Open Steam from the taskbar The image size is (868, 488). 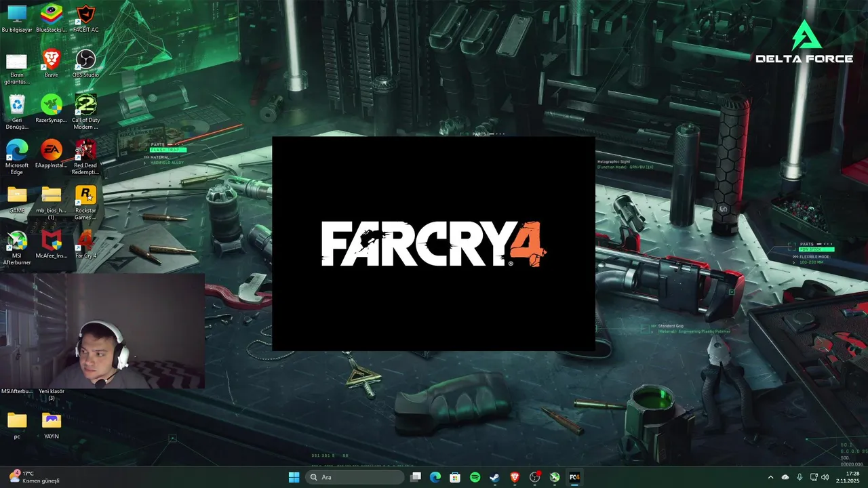click(x=495, y=477)
